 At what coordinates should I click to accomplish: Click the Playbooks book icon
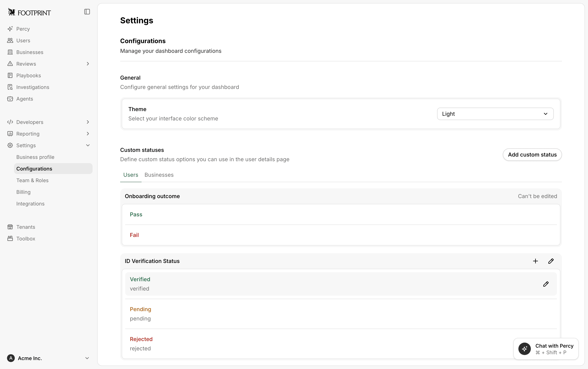pyautogui.click(x=10, y=76)
